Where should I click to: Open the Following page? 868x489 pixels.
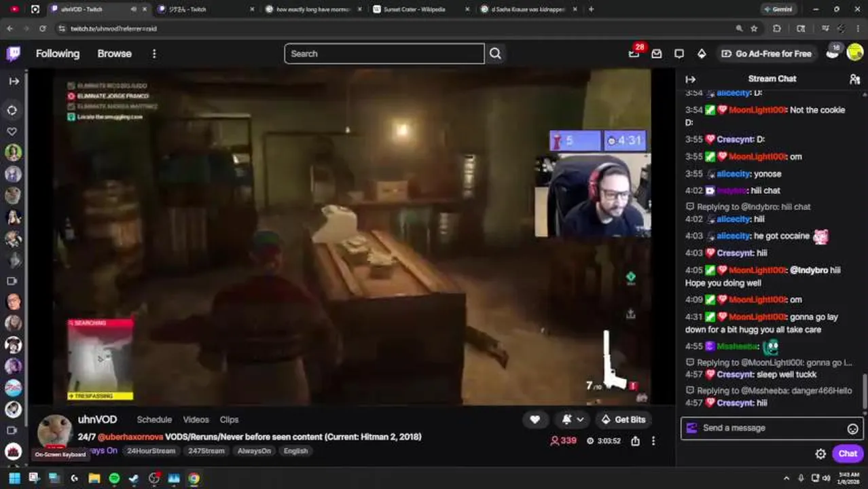58,54
